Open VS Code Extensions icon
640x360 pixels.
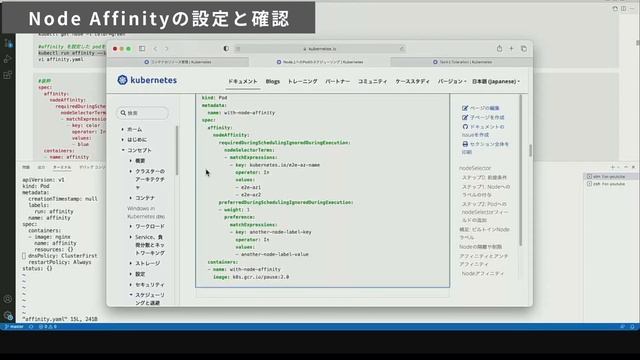pyautogui.click(x=8, y=75)
